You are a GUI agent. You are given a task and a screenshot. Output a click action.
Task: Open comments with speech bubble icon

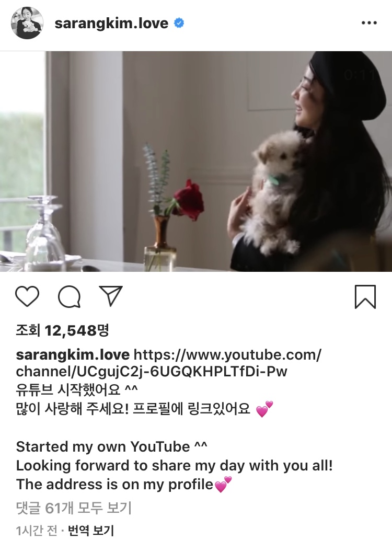pyautogui.click(x=70, y=296)
